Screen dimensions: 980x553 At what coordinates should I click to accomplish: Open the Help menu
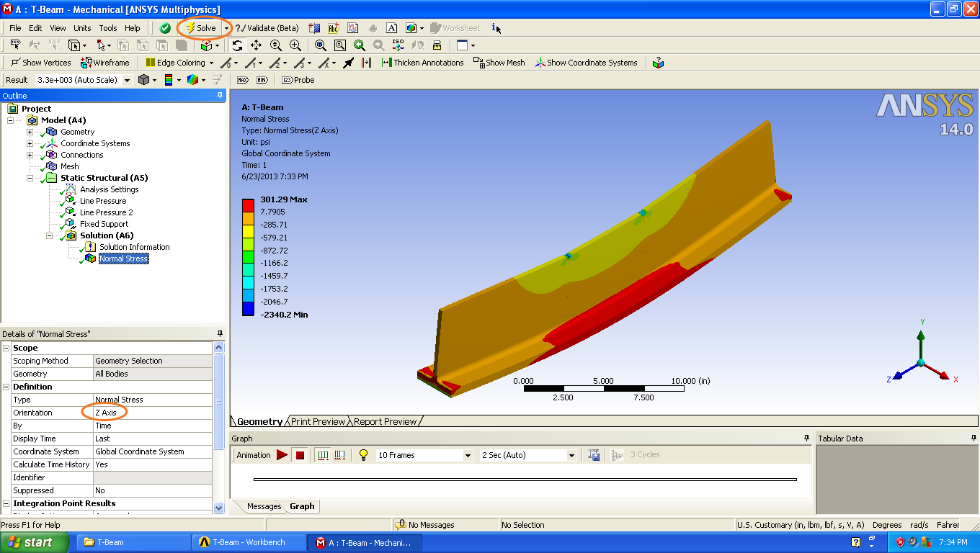tap(133, 28)
